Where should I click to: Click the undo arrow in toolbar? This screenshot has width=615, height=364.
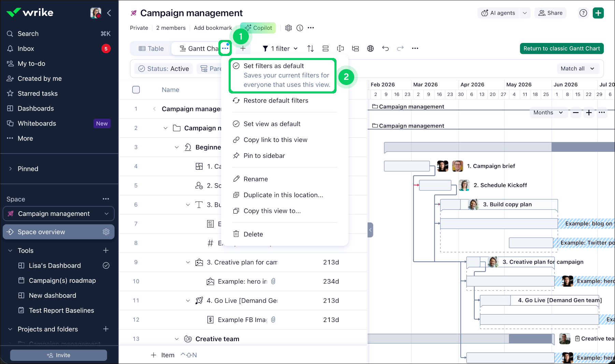point(385,48)
